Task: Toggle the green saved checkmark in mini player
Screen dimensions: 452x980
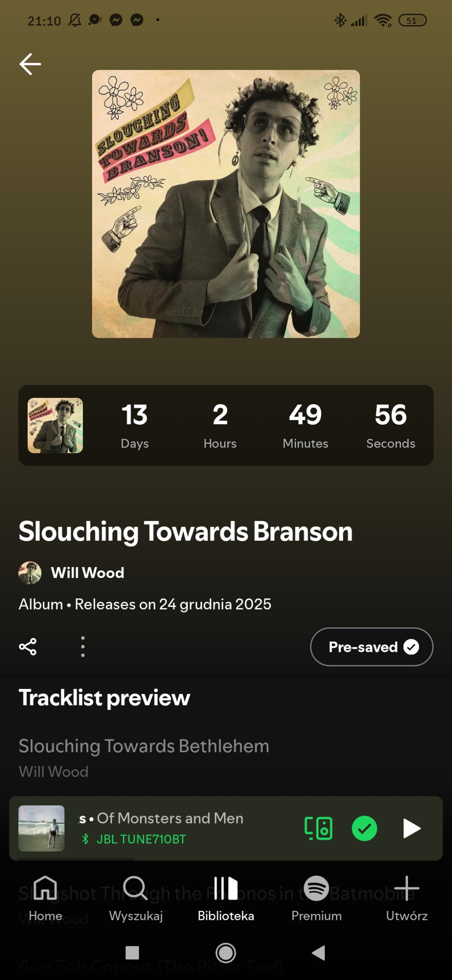Action: (364, 828)
